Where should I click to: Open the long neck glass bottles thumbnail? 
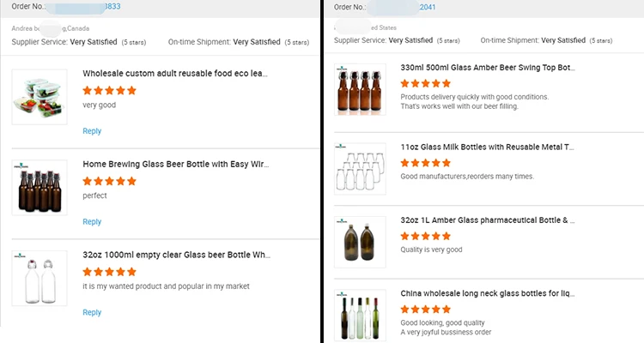click(361, 314)
